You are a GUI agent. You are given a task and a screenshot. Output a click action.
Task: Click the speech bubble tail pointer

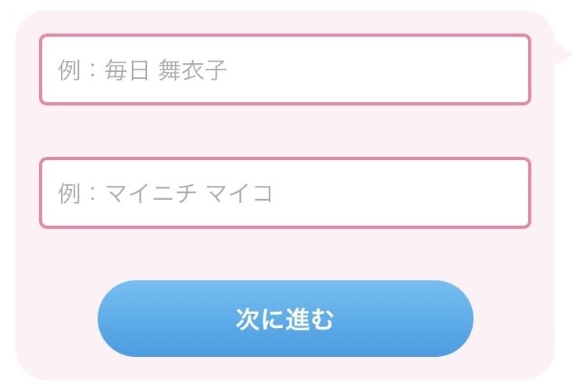point(563,54)
